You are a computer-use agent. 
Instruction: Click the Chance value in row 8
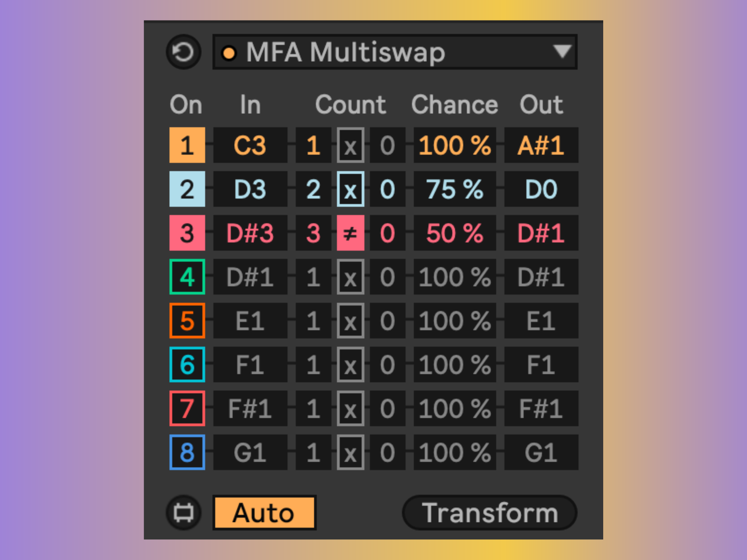pyautogui.click(x=455, y=452)
